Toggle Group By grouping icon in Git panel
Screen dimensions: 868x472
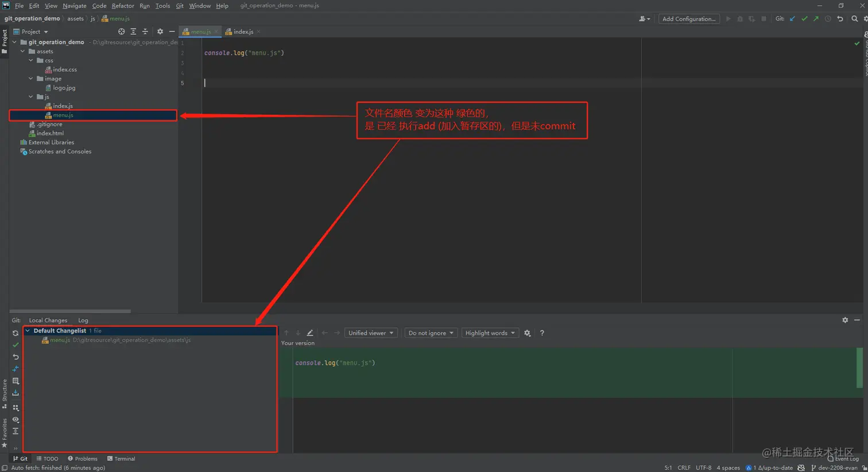(x=16, y=408)
